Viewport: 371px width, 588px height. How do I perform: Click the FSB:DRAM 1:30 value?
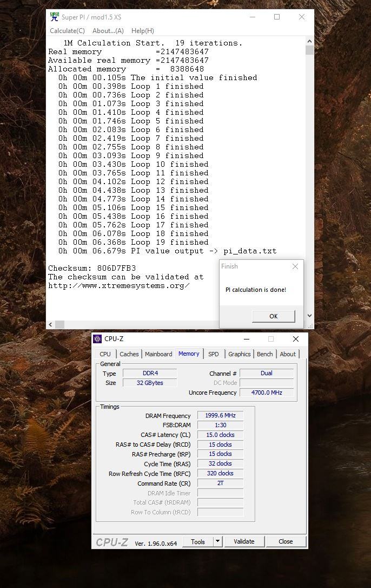(220, 425)
